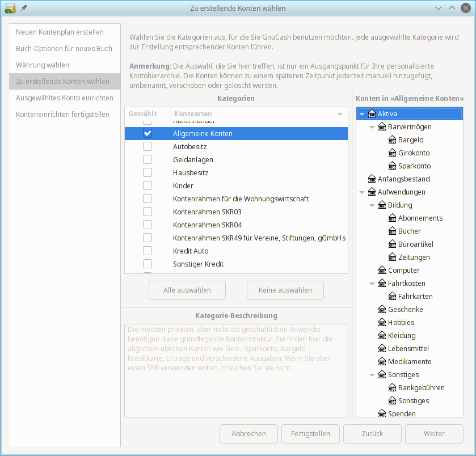Click the pin icon in title bar

tap(24, 9)
